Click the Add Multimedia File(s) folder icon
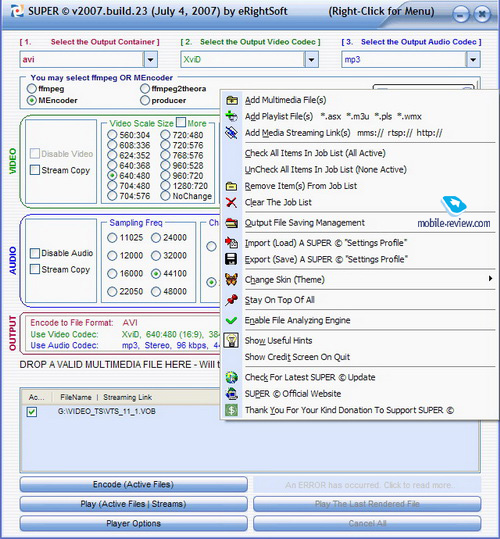 tap(232, 100)
